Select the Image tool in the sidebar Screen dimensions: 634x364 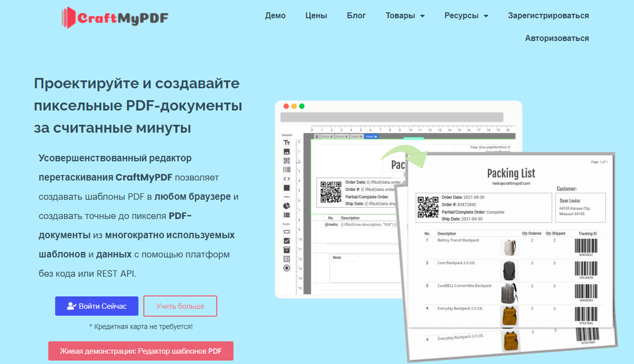click(286, 152)
